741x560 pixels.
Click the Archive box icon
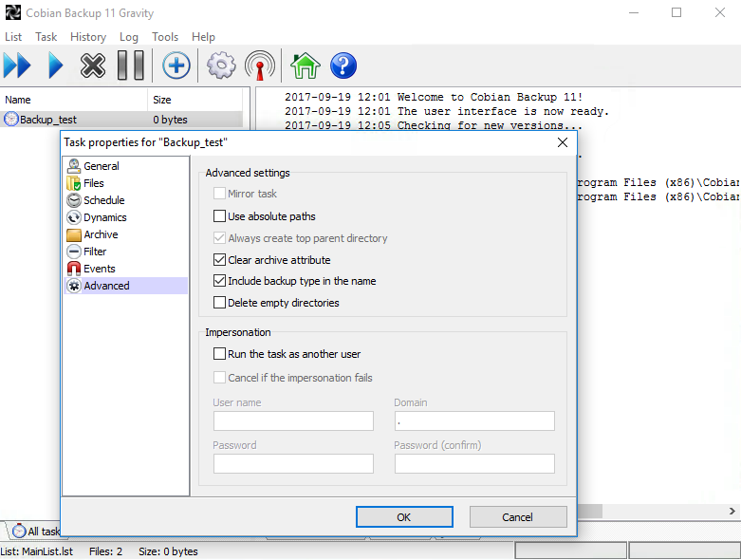[x=74, y=234]
